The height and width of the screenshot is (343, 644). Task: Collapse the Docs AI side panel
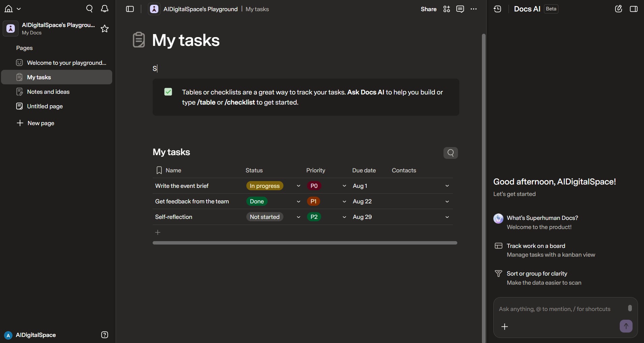pos(634,9)
